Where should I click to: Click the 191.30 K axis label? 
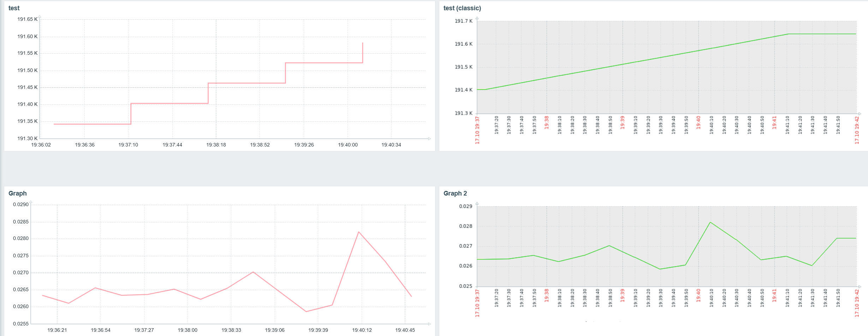(27, 138)
